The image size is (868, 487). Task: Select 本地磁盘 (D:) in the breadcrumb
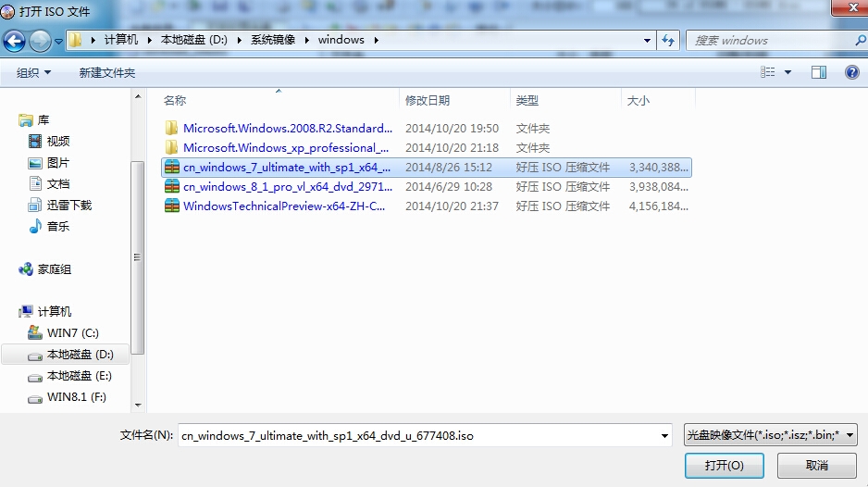(193, 40)
